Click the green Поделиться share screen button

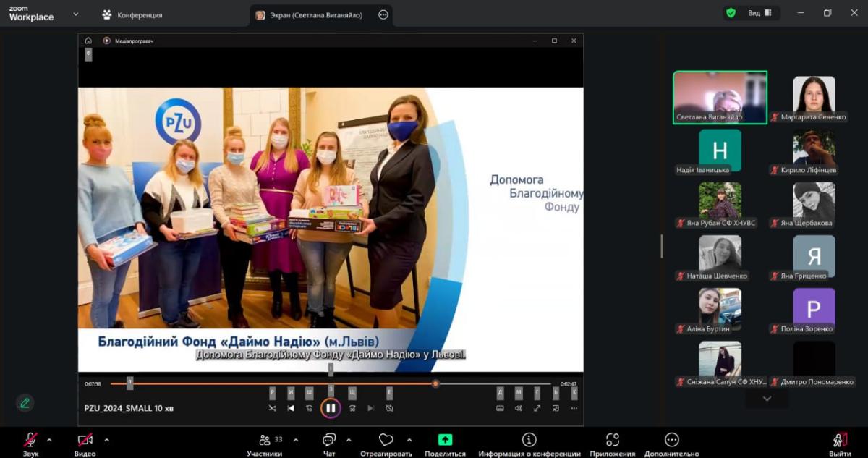[x=445, y=440]
